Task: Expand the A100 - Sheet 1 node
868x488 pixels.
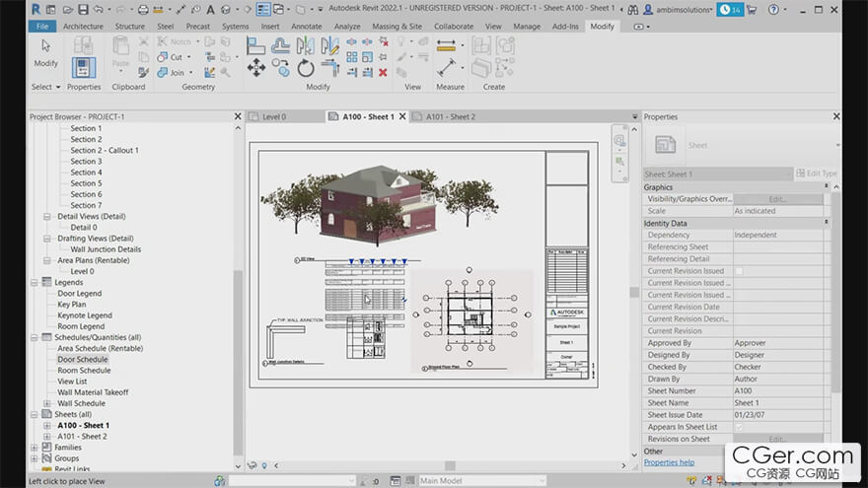Action: [x=47, y=426]
